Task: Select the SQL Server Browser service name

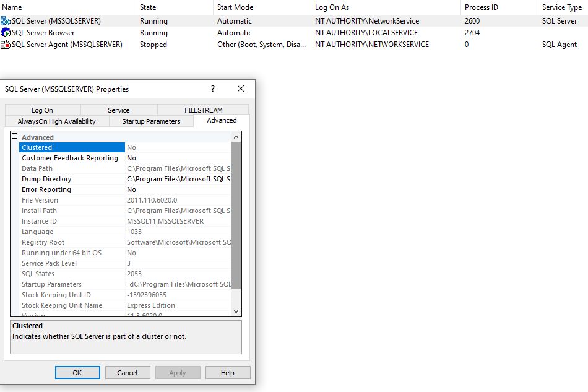Action: (x=43, y=33)
